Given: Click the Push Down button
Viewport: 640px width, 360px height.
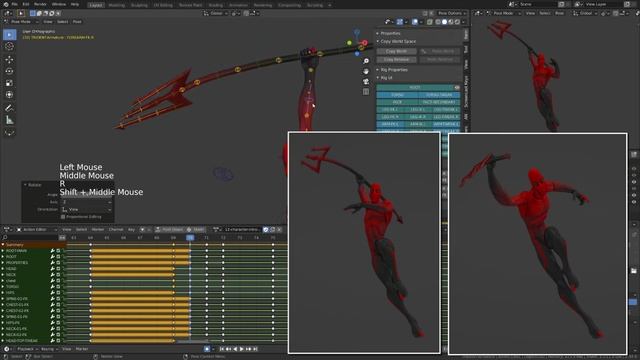Looking at the screenshot, I should (169, 229).
